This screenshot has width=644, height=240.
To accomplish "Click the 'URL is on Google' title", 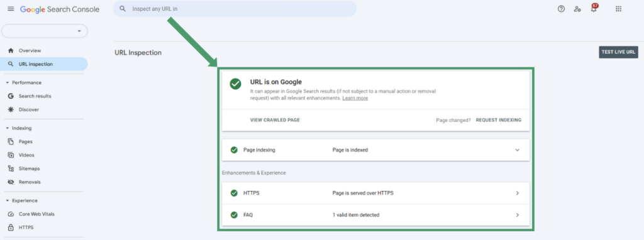I will click(x=276, y=82).
